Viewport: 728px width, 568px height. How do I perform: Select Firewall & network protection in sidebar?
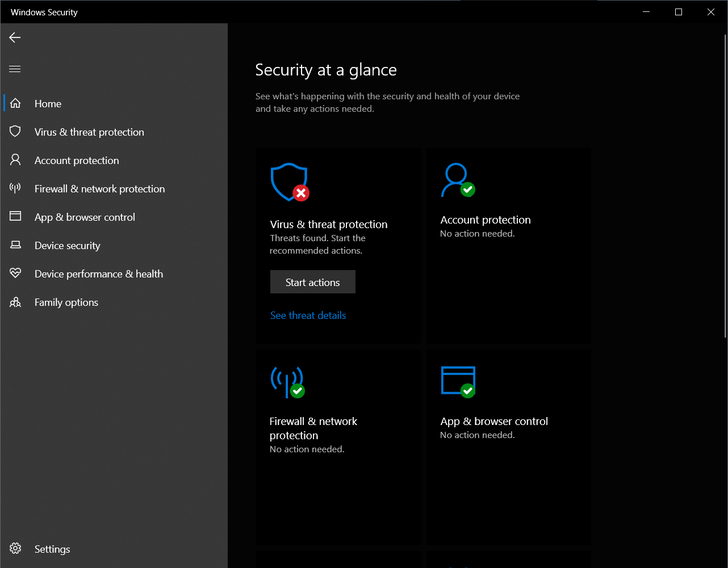(x=114, y=188)
